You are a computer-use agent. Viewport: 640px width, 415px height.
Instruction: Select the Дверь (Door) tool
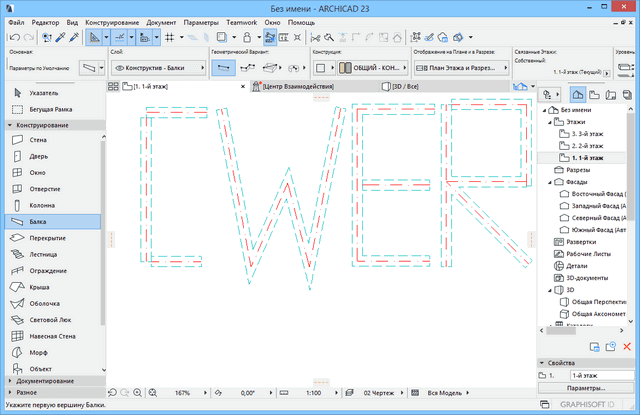(x=39, y=157)
